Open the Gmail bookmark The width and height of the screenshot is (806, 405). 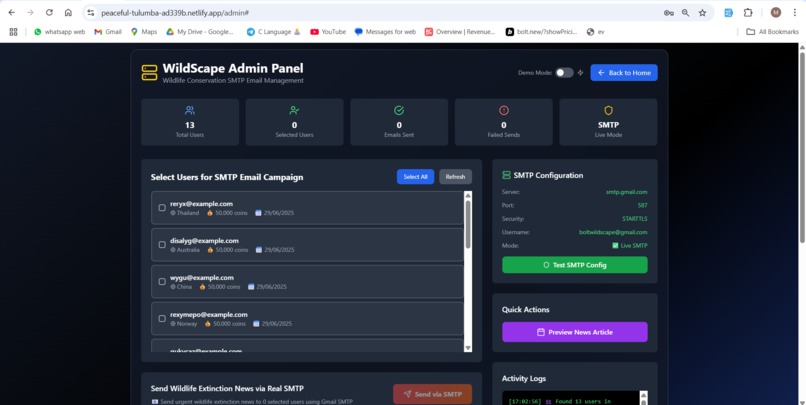pyautogui.click(x=108, y=32)
